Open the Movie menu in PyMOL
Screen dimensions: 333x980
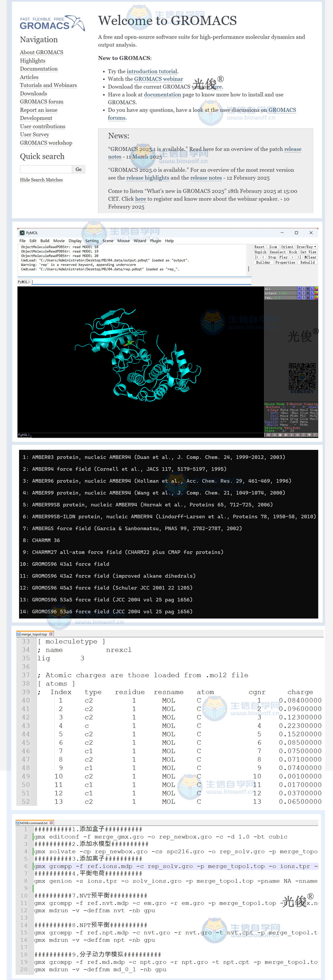[x=59, y=241]
